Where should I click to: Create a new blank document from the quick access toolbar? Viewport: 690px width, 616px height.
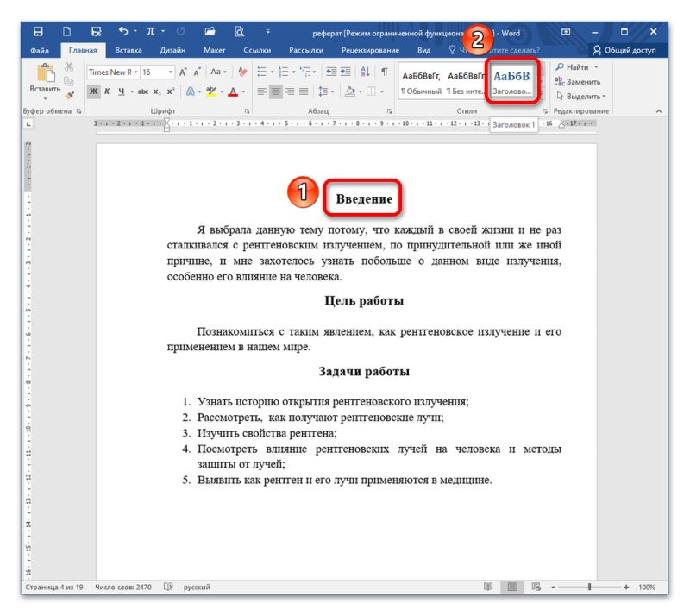click(x=66, y=32)
